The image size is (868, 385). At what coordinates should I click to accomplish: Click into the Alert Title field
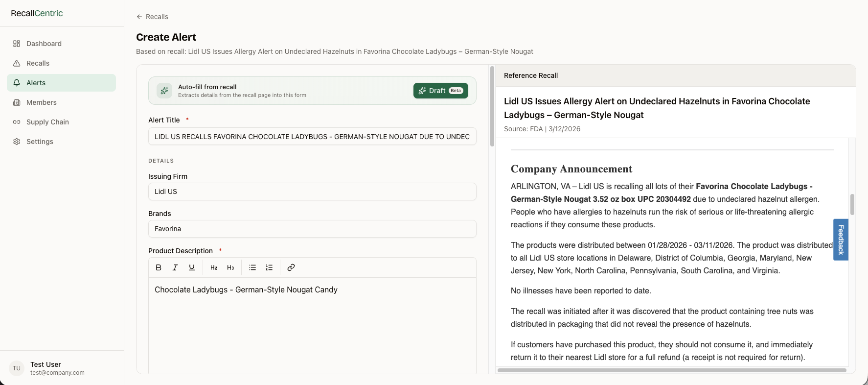point(312,137)
